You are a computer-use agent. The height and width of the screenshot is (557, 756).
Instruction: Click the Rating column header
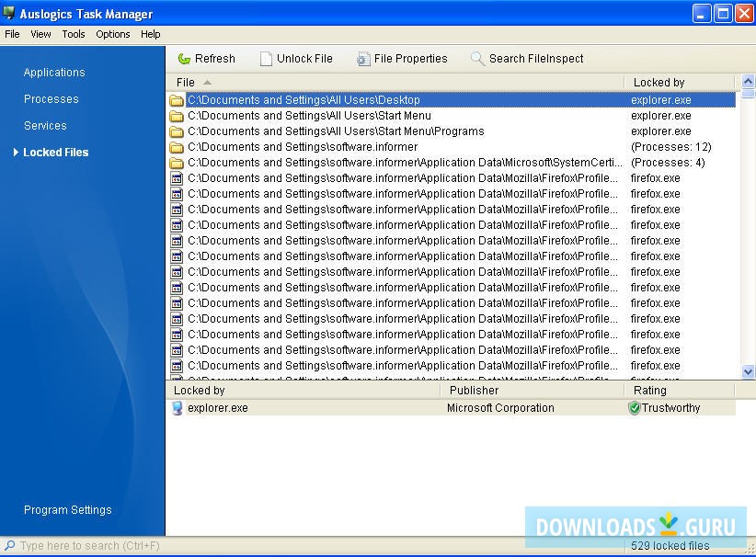coord(650,390)
